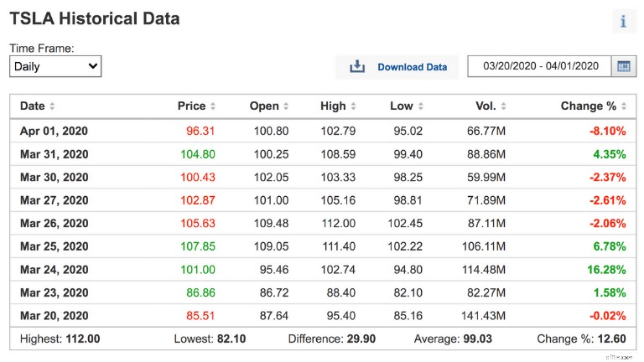Click the price value 104.80

coord(198,154)
